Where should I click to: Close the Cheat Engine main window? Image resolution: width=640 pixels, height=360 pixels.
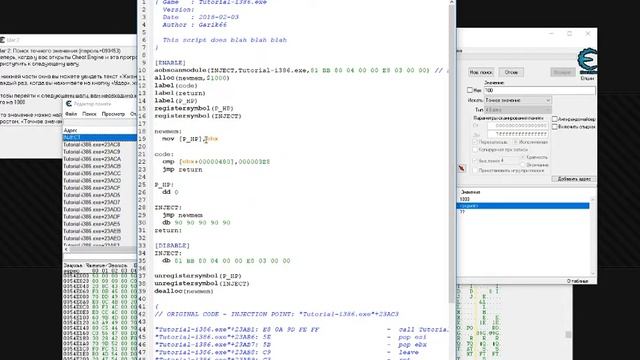click(588, 34)
